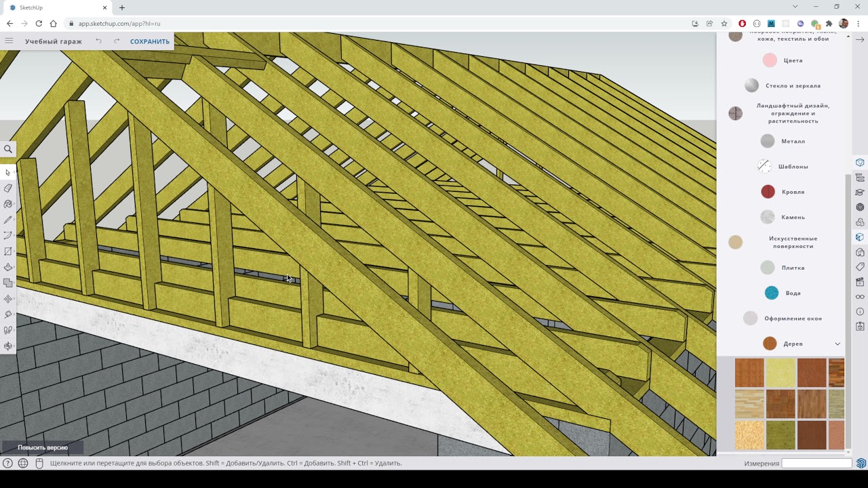Collapse the right panel arrow
The image size is (868, 488).
tap(860, 40)
